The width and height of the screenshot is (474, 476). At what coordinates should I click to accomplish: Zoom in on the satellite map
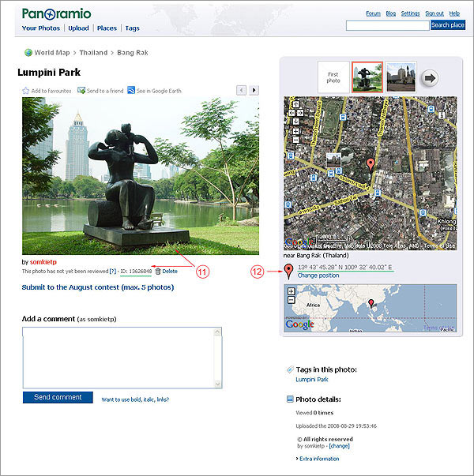(295, 131)
